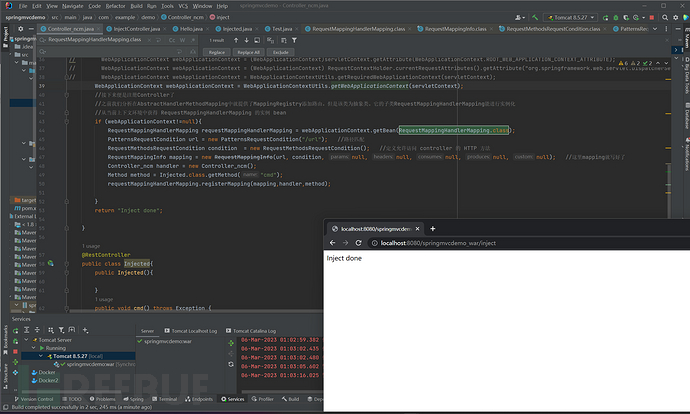Clear the find text field

pyautogui.click(x=149, y=40)
